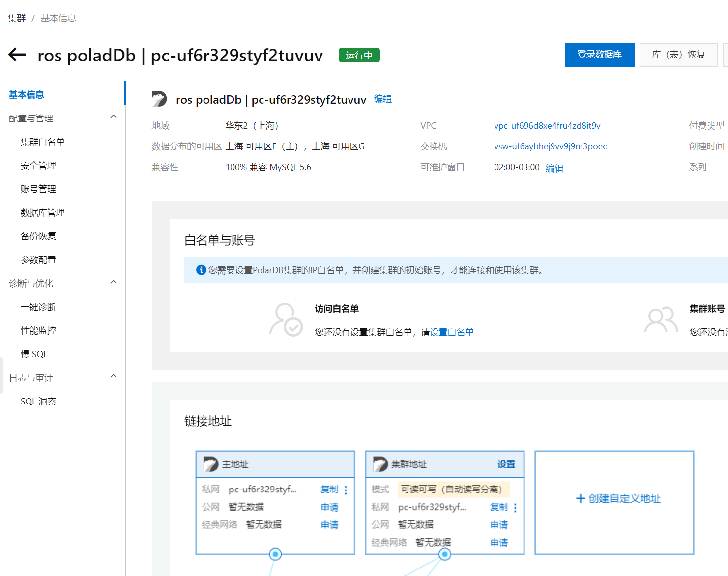Open the more-options dots beside 主地址 私网 复制
Screen dimensions: 728x576
(x=346, y=490)
